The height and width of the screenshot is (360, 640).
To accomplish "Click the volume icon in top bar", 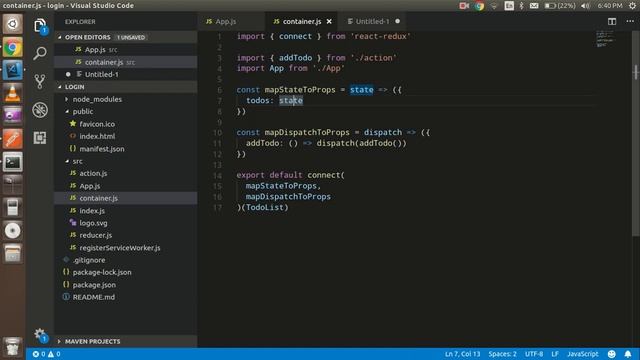I will click(x=585, y=6).
